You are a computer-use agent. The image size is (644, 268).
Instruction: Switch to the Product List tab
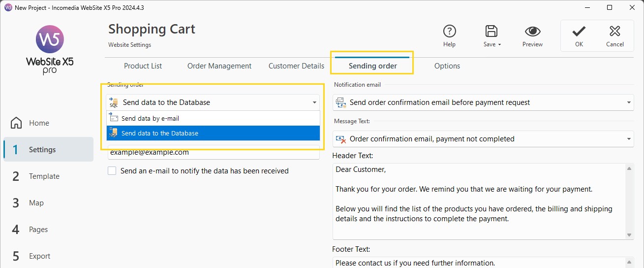point(143,66)
